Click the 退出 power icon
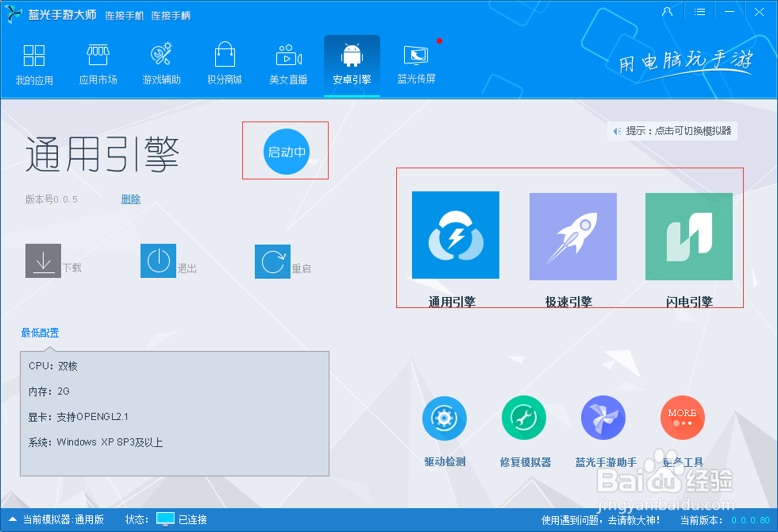The width and height of the screenshot is (778, 532). tap(158, 260)
